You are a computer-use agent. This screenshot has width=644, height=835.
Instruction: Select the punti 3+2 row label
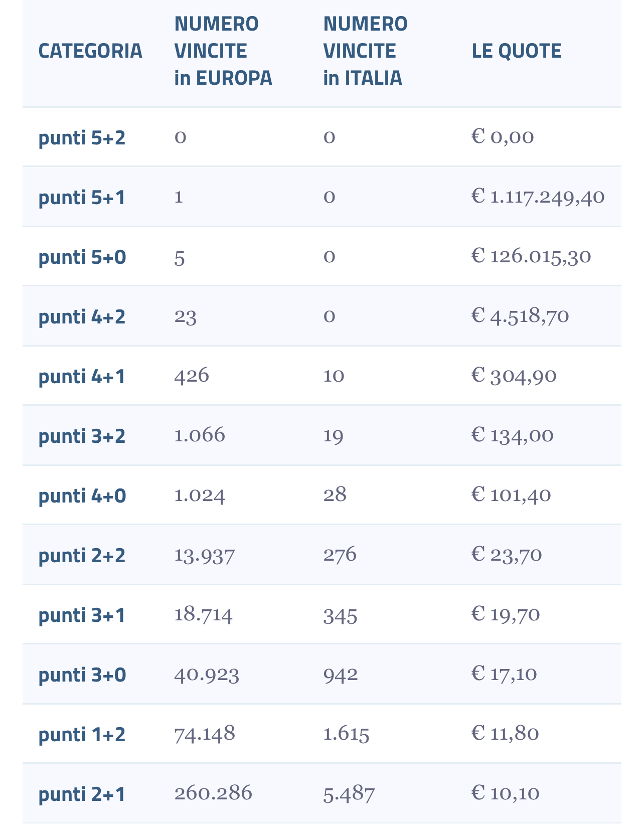tap(82, 436)
